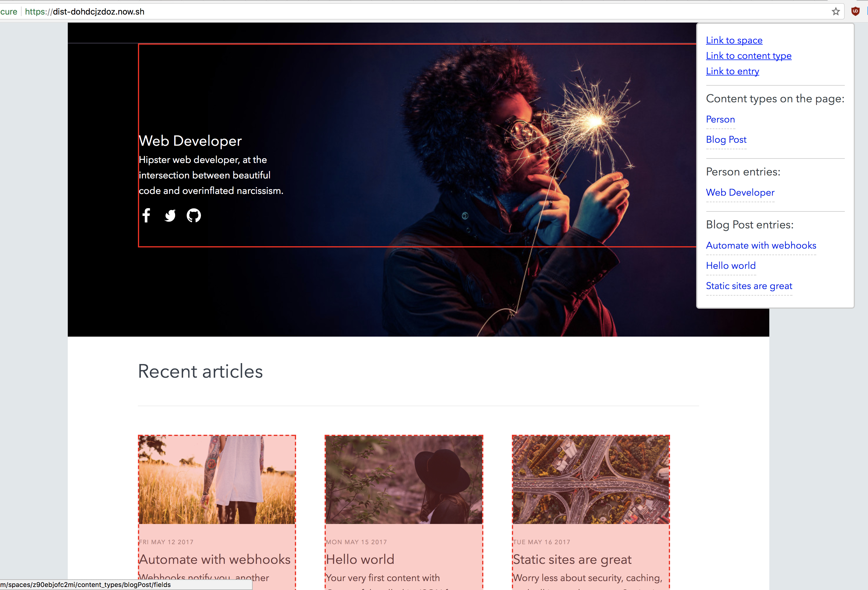Select Person content type in popup

(720, 119)
